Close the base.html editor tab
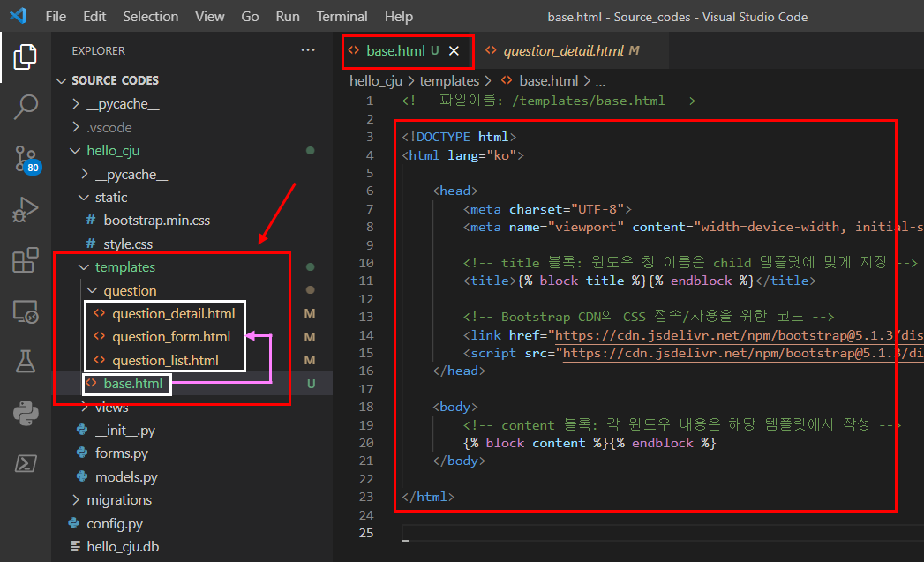924x562 pixels. (x=454, y=50)
